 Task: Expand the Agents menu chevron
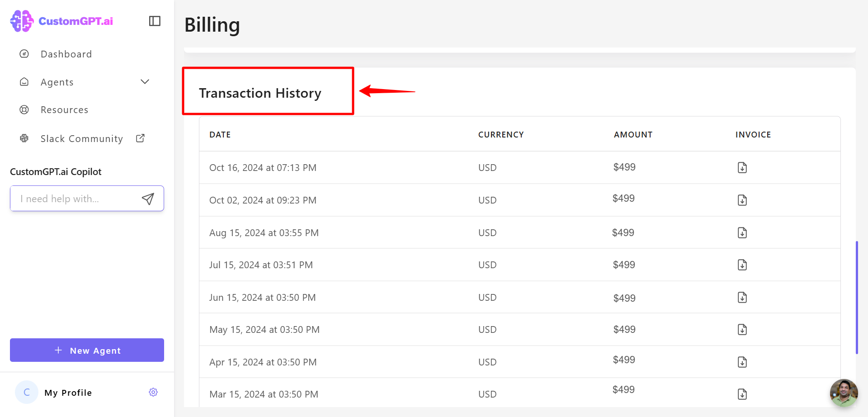click(x=145, y=82)
